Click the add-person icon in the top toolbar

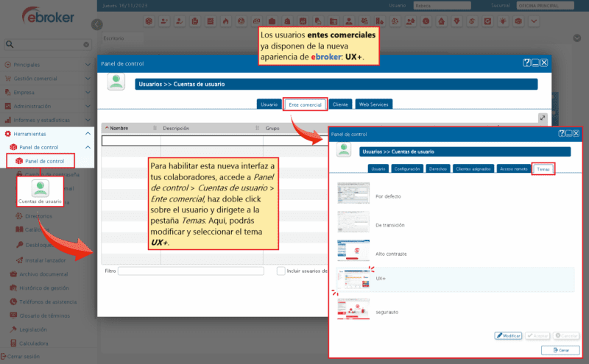[164, 21]
